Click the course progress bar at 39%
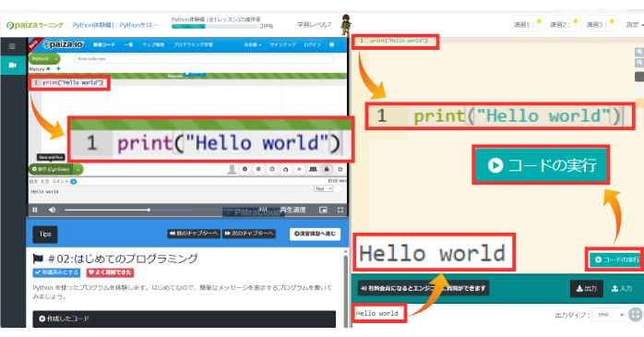 214,26
